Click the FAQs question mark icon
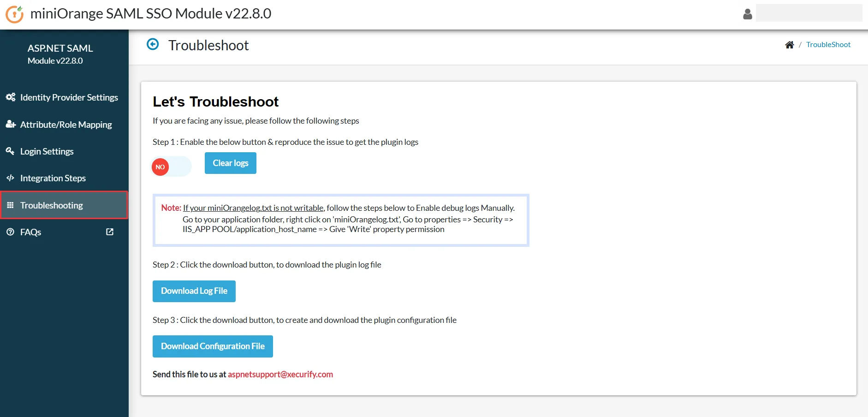 pos(10,232)
